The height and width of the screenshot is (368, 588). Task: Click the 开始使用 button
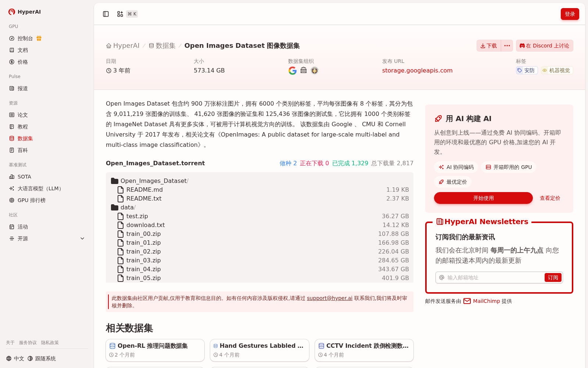483,198
